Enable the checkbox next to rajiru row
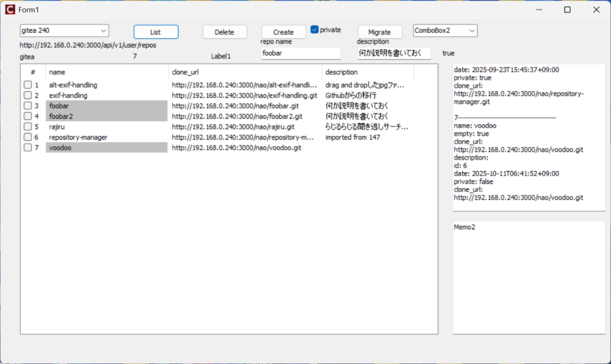 coord(28,127)
